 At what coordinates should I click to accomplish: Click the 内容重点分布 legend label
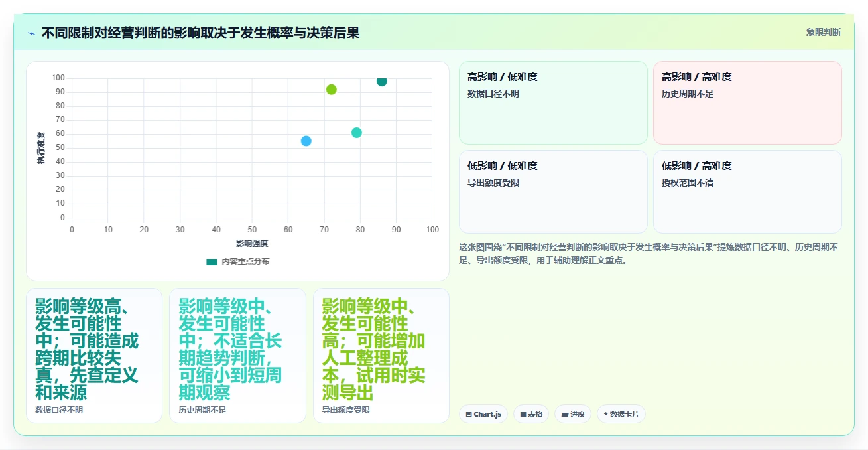pyautogui.click(x=245, y=262)
